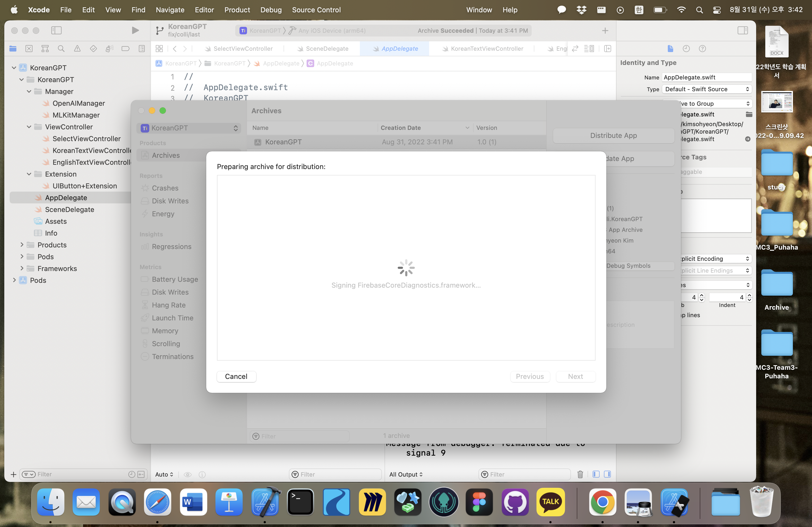Select Crashes in Organizer sidebar
This screenshot has width=812, height=527.
click(165, 188)
